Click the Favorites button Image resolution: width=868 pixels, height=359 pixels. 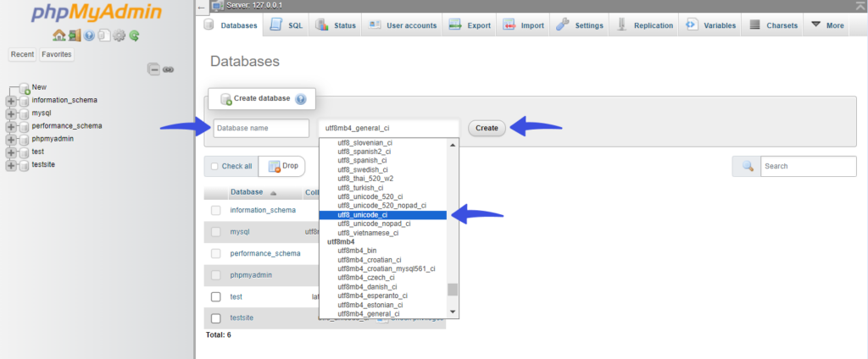click(57, 54)
